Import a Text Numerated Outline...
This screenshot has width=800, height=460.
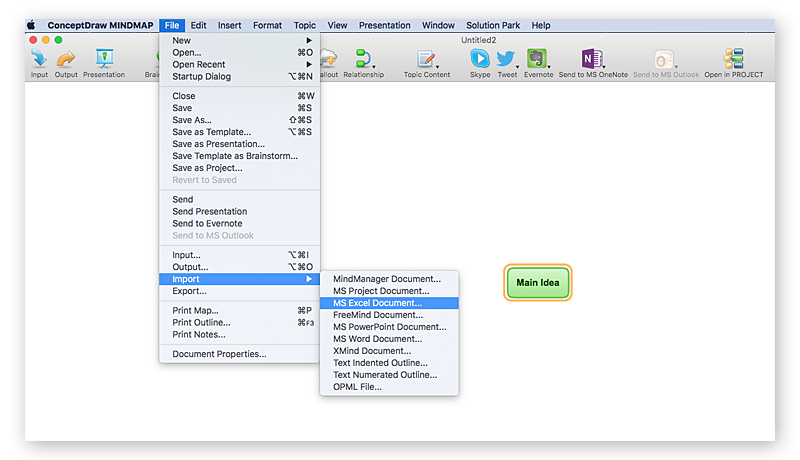(x=389, y=375)
